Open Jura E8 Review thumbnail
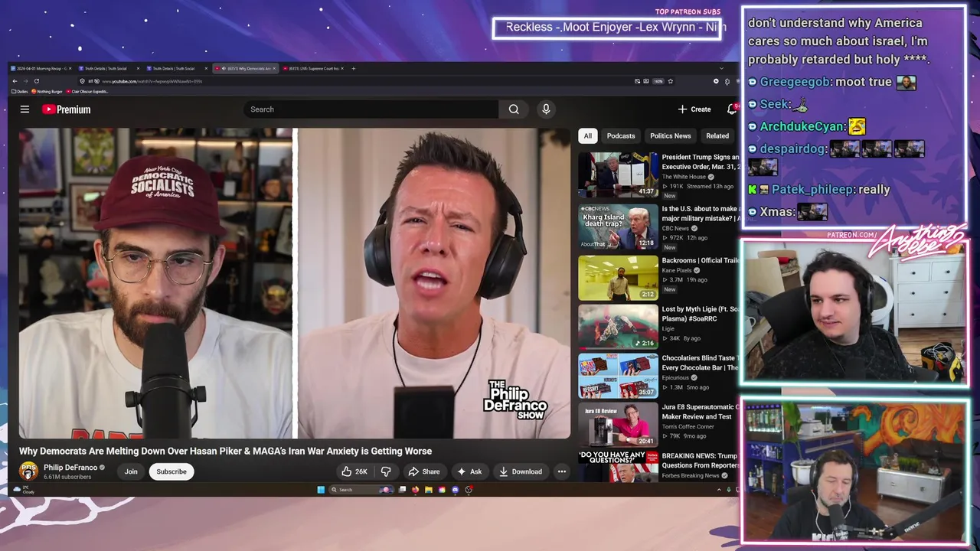 click(618, 425)
